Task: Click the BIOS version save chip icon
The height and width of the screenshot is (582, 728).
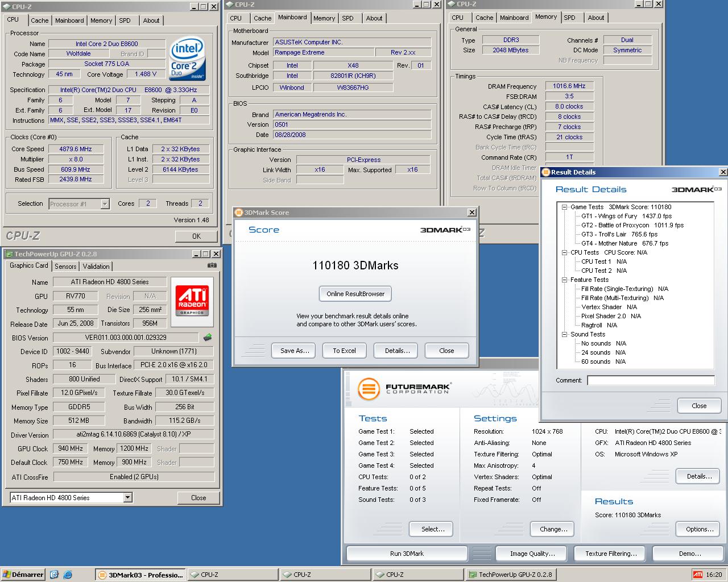Action: [208, 337]
